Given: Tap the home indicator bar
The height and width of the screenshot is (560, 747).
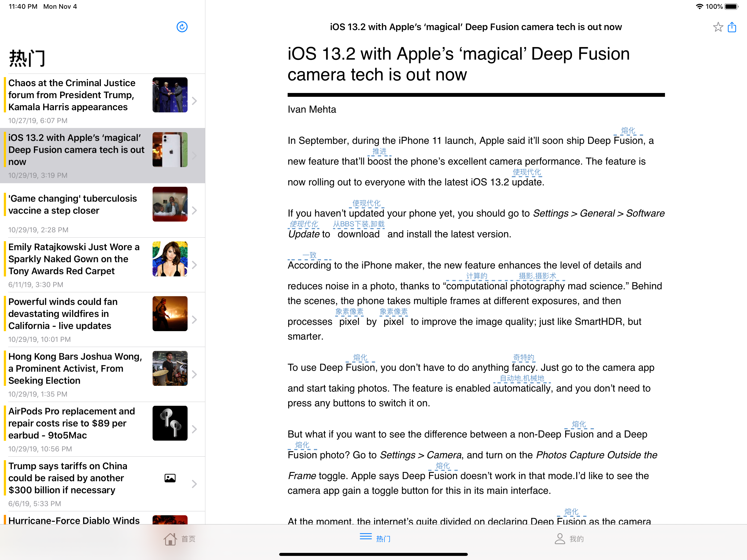Looking at the screenshot, I should 373,554.
